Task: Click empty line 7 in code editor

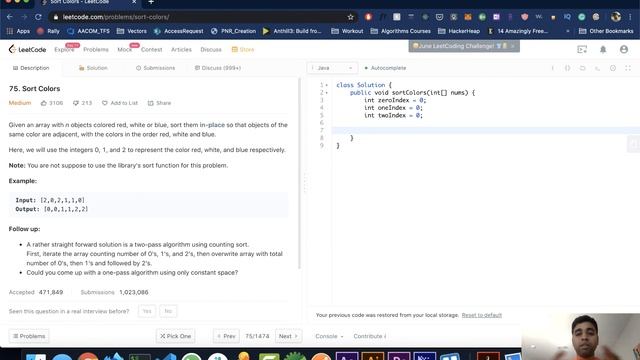Action: (486, 131)
